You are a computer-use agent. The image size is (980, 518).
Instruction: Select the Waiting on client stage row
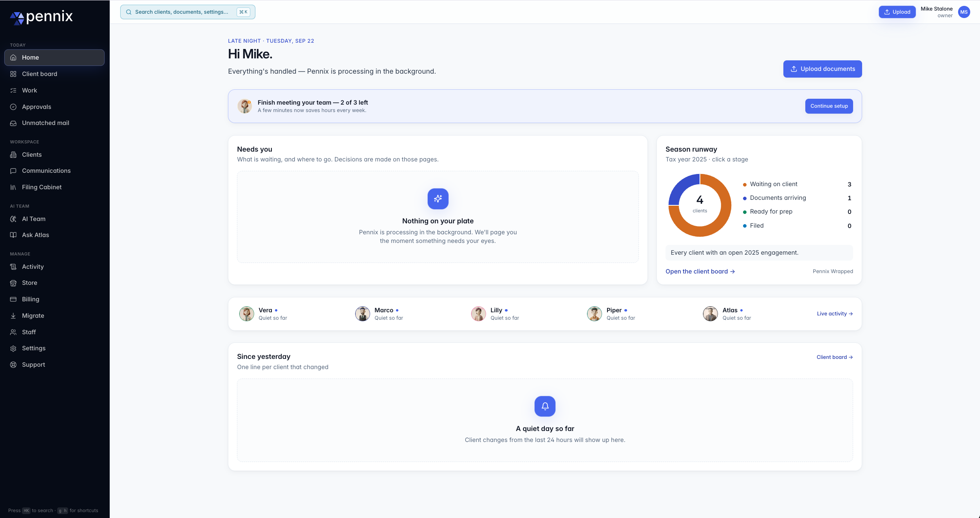tap(797, 184)
